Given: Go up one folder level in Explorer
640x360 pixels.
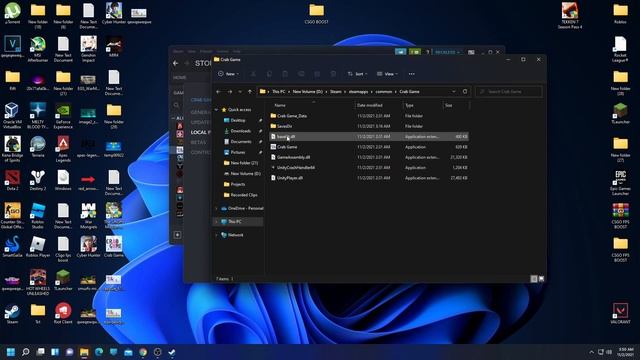Looking at the screenshot, I should point(250,91).
